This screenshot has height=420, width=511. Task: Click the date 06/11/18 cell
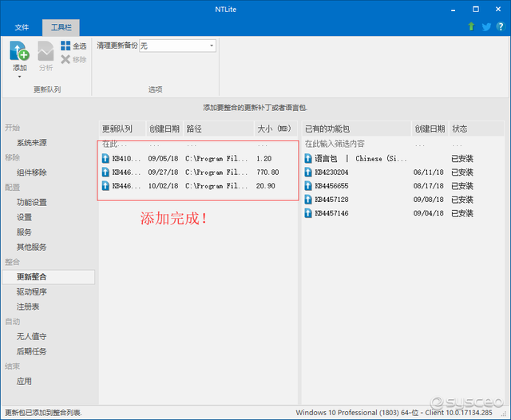(429, 172)
